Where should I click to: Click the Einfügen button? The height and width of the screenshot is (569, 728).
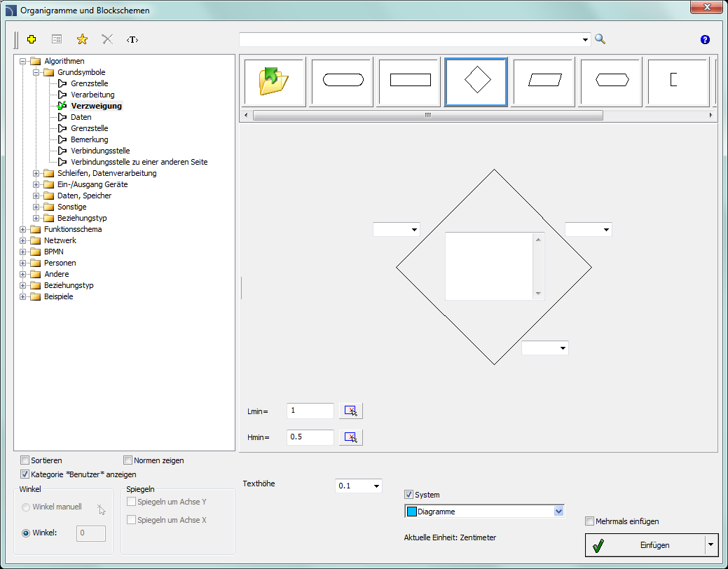(x=645, y=545)
